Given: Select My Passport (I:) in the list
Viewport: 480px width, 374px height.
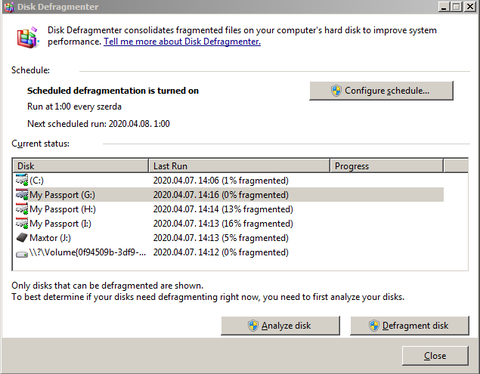Looking at the screenshot, I should pos(228,223).
